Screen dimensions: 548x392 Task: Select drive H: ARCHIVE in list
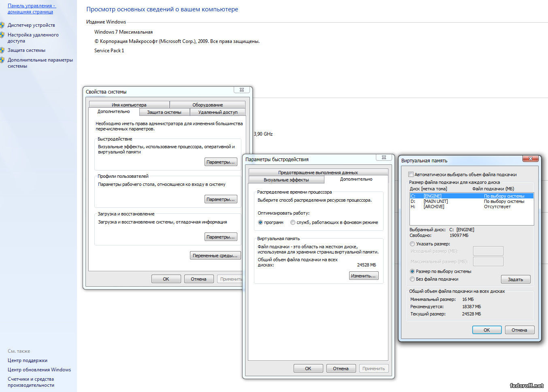tap(434, 207)
